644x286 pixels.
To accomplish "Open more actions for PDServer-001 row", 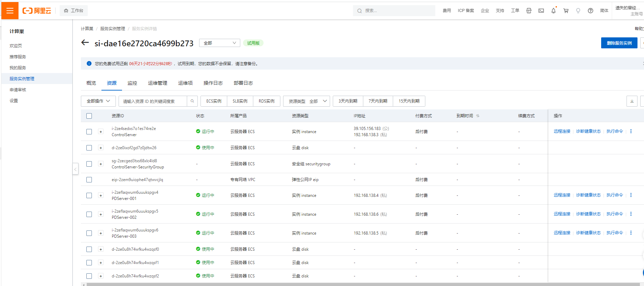I will pyautogui.click(x=631, y=195).
